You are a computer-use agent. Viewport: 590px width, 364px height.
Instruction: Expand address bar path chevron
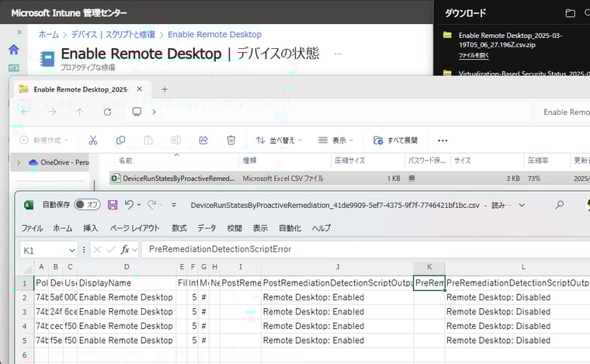(x=154, y=112)
